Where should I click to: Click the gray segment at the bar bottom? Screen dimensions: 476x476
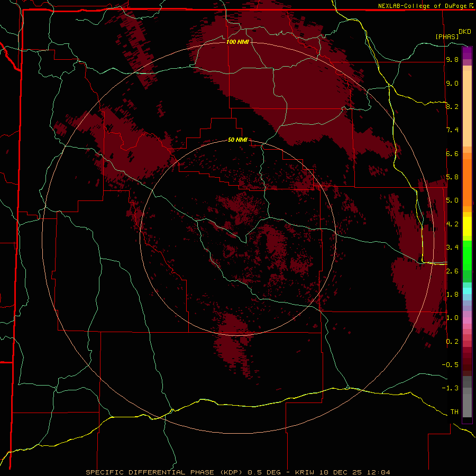[467, 402]
